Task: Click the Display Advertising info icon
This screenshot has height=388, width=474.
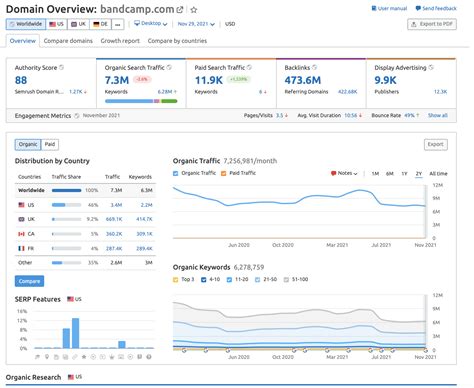Action: click(431, 67)
